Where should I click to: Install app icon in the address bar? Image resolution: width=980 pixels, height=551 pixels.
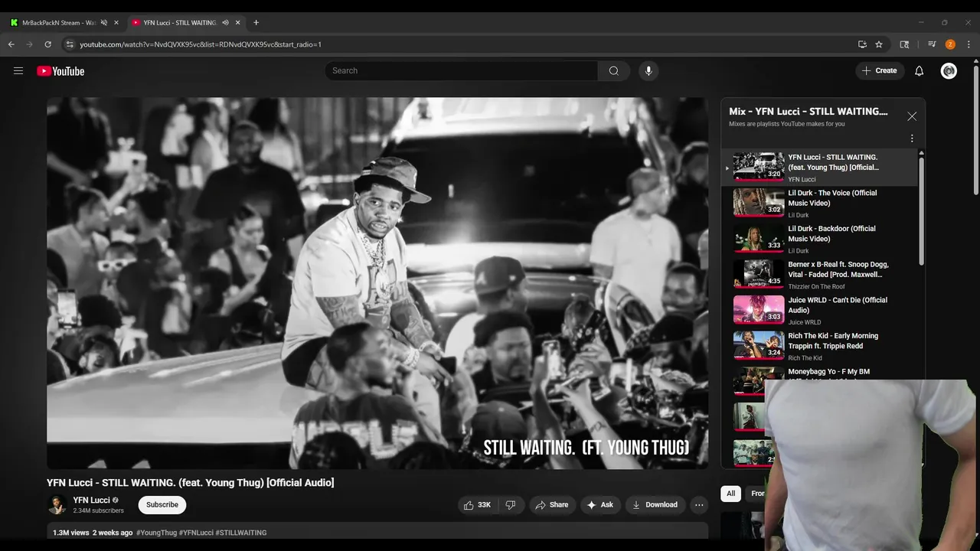862,44
